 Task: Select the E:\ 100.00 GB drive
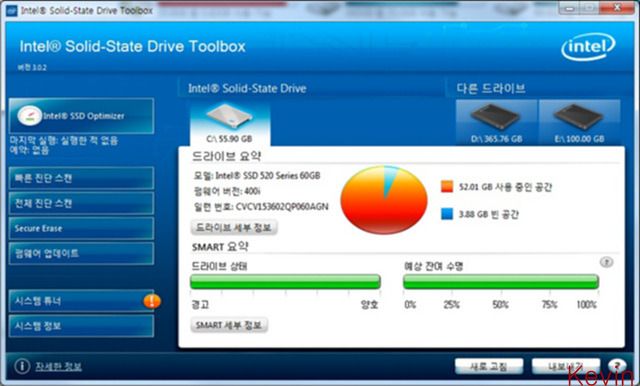(x=579, y=122)
